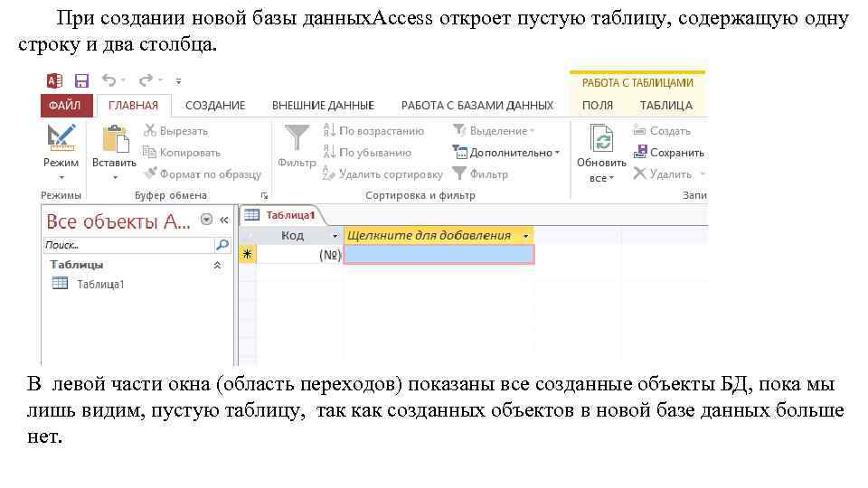The width and height of the screenshot is (868, 488).
Task: Open the ВНЕШНИЕ ДАННЫЕ tab
Action: tap(324, 105)
